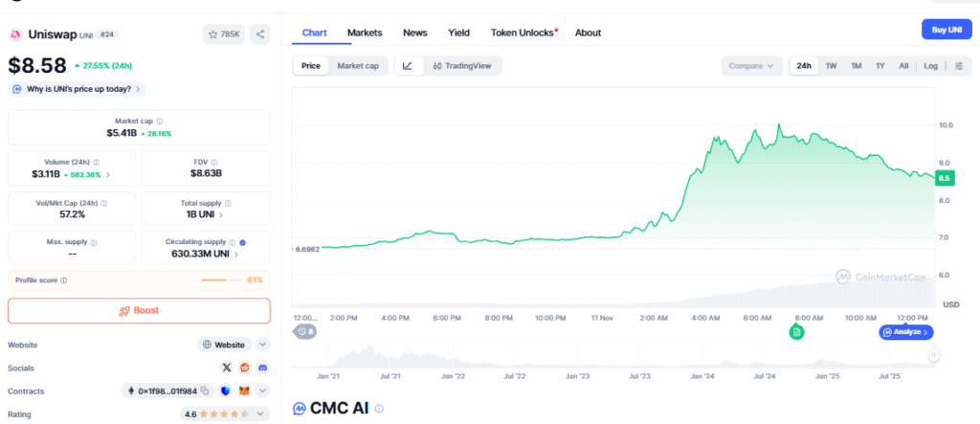
Task: Switch to the Markets tab
Action: tap(365, 33)
